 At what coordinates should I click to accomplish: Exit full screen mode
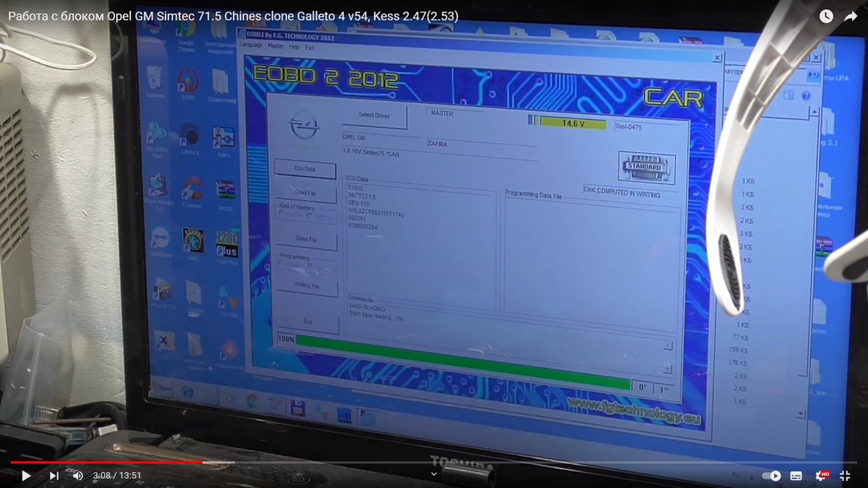[x=845, y=476]
